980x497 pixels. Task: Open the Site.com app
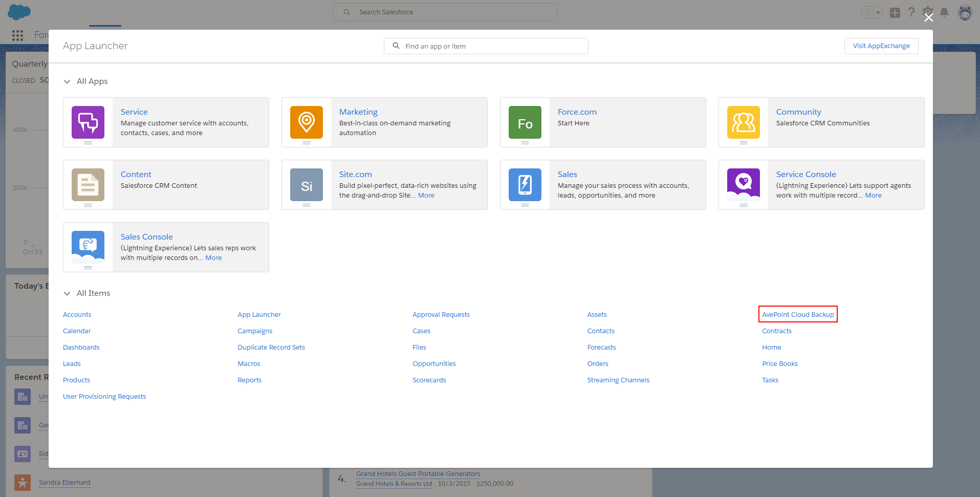(x=355, y=174)
